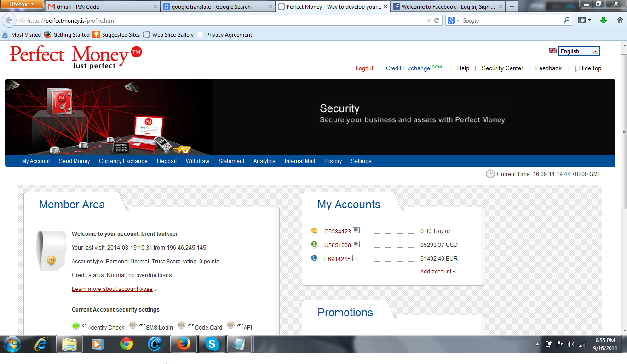Screen dimensions: 627x364
Task: Open account link U5851008
Action: 338,245
